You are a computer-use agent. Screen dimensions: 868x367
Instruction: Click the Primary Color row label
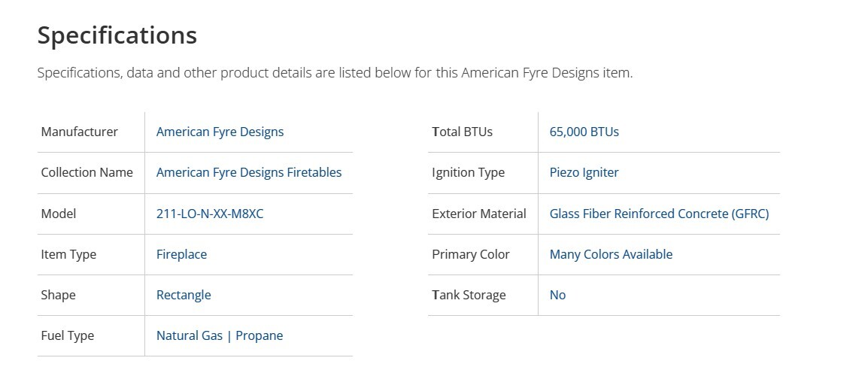click(470, 254)
